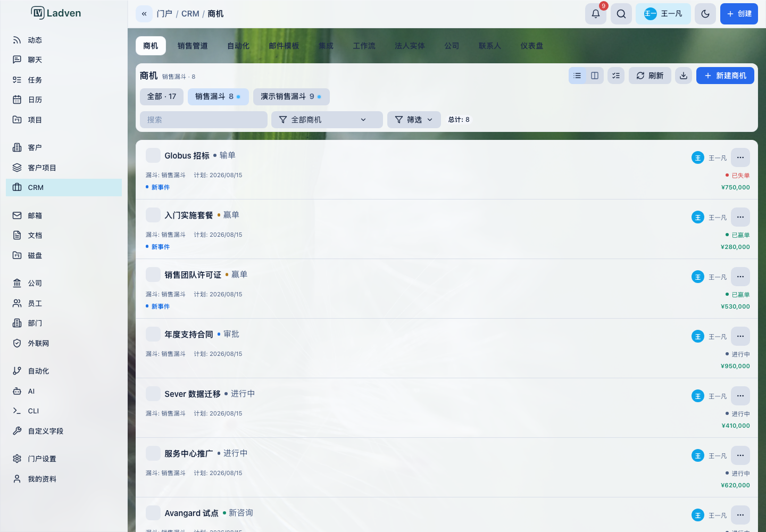
Task: Select CRM in sidebar
Action: pyautogui.click(x=64, y=187)
